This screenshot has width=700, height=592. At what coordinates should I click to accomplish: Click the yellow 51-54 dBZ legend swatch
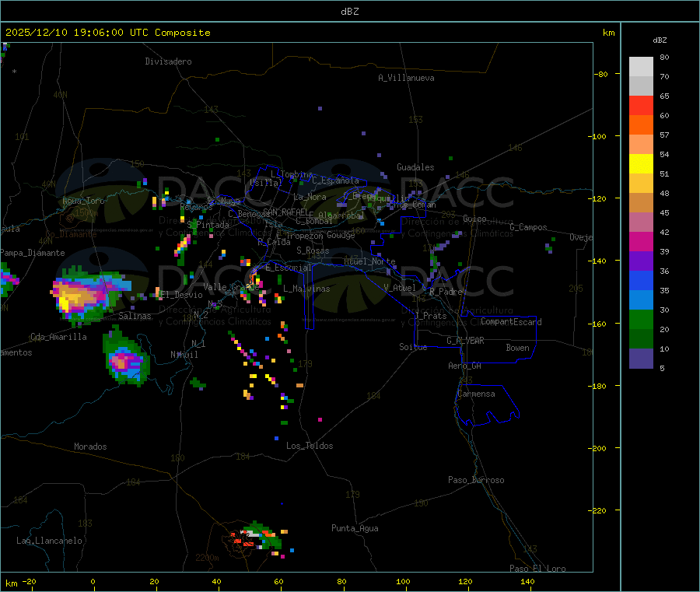(x=641, y=164)
